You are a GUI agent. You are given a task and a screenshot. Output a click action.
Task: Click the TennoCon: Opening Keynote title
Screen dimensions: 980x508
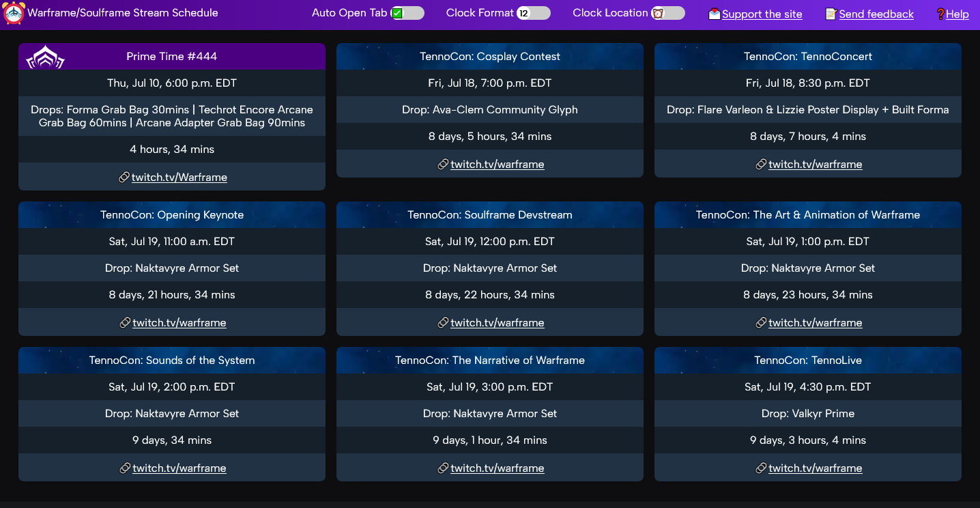(172, 214)
